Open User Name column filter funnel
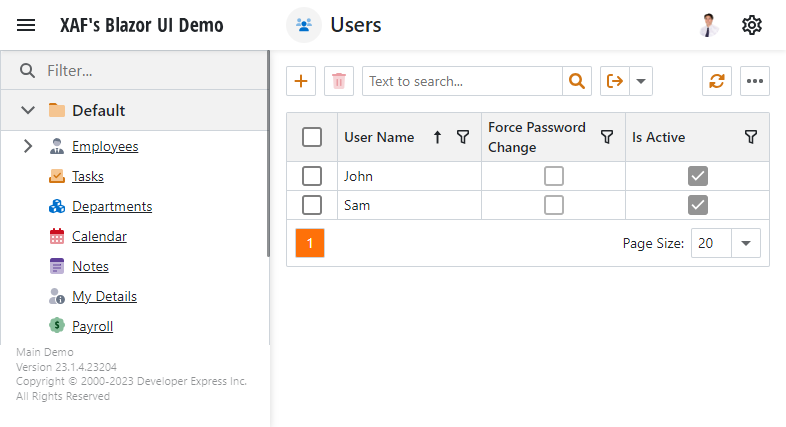 click(463, 137)
